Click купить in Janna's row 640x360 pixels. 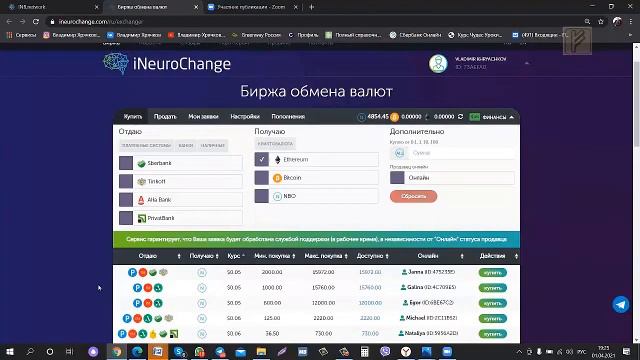(493, 272)
